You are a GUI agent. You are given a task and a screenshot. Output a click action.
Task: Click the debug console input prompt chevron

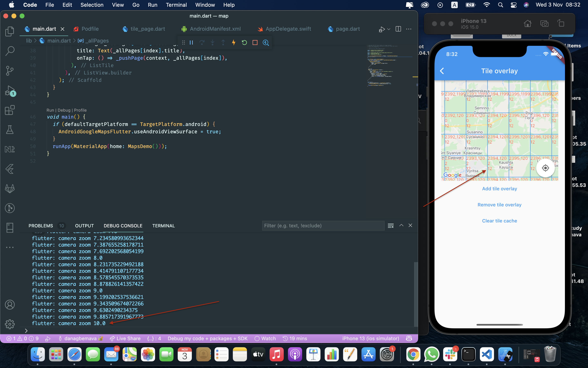26,331
